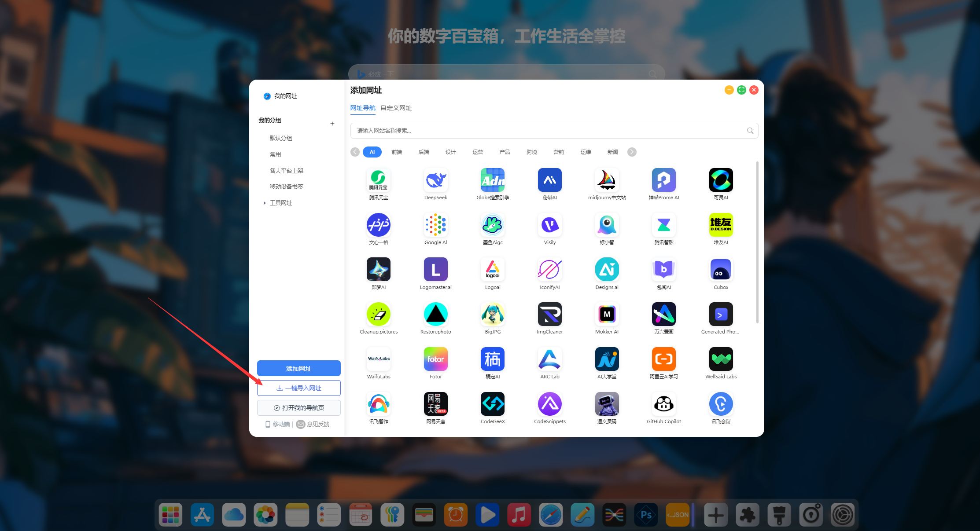980x531 pixels.
Task: Open System Settings gear in dock
Action: pos(843,515)
